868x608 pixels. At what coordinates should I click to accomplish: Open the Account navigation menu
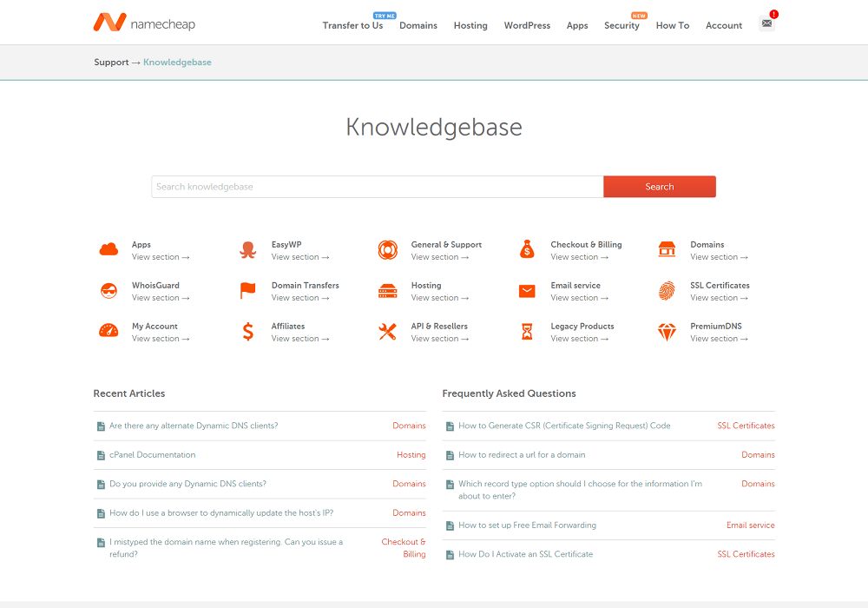pyautogui.click(x=724, y=25)
